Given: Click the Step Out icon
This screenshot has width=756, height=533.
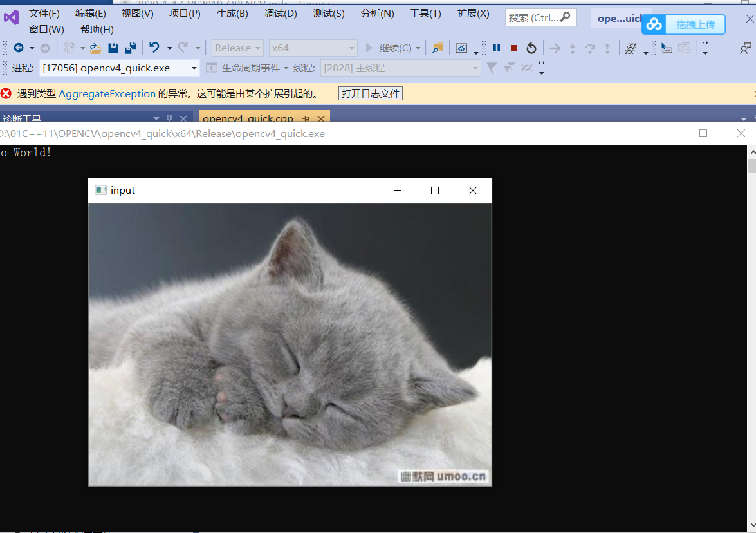Looking at the screenshot, I should pyautogui.click(x=607, y=48).
